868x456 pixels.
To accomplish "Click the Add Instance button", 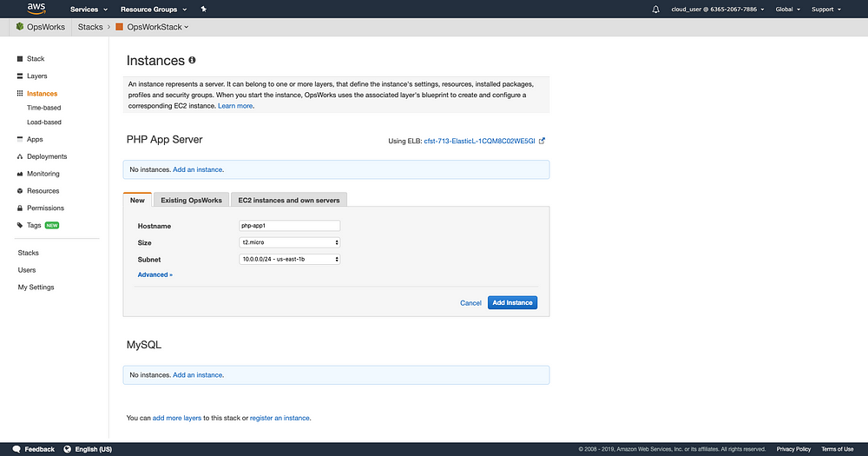I will click(512, 302).
